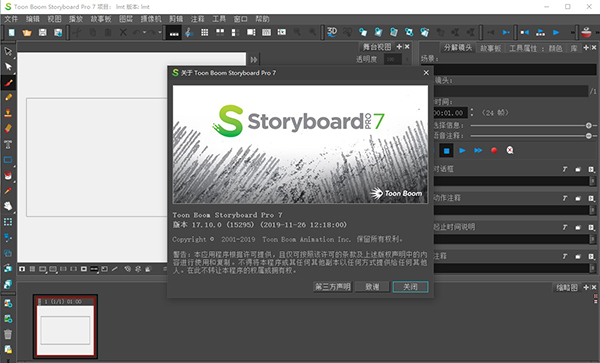Click the red bowl icon in the top toolbar
Viewport: 600px width, 363px height.
click(x=586, y=33)
